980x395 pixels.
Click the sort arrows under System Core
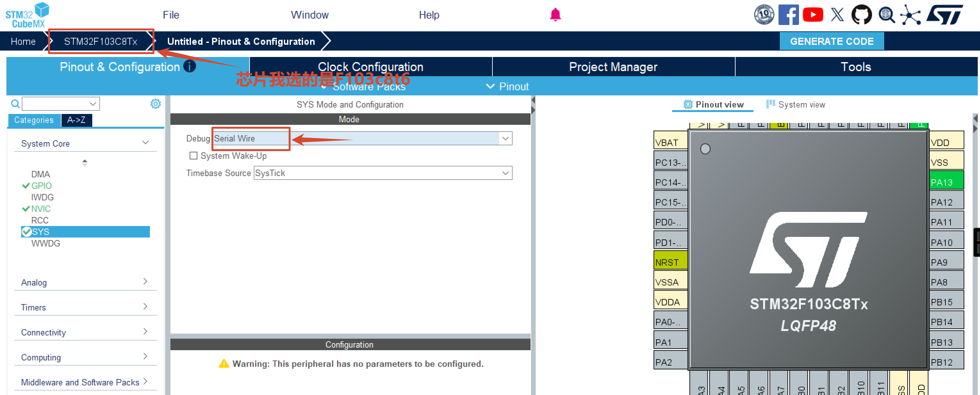85,162
